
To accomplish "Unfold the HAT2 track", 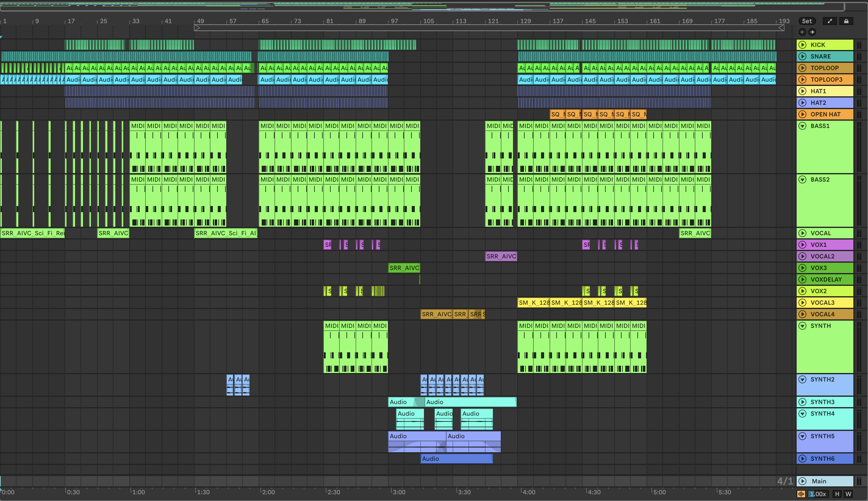I will (x=802, y=102).
